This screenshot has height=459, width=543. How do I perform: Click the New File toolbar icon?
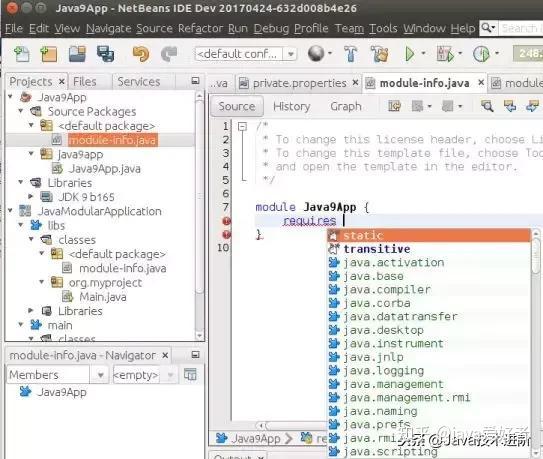[21, 54]
